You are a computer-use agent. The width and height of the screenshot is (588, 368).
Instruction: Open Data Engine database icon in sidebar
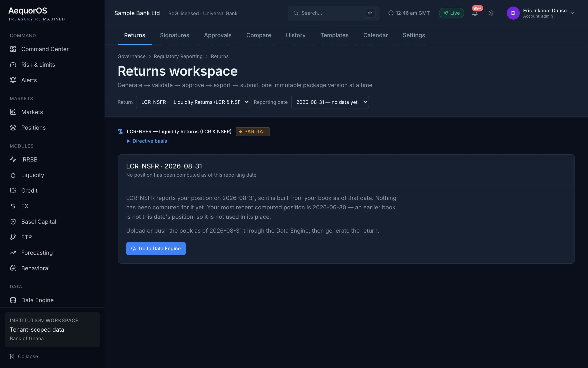[13, 300]
